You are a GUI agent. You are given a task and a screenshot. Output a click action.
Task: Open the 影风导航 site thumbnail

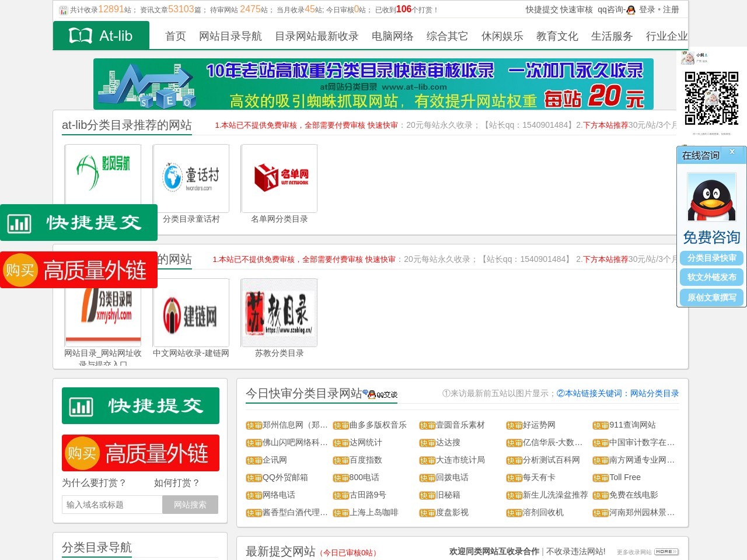click(103, 173)
